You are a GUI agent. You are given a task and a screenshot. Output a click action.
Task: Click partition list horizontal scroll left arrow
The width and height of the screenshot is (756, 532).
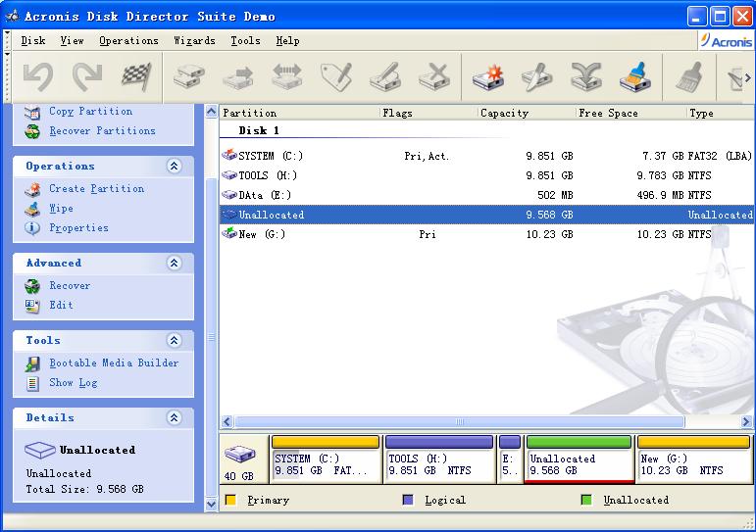227,422
